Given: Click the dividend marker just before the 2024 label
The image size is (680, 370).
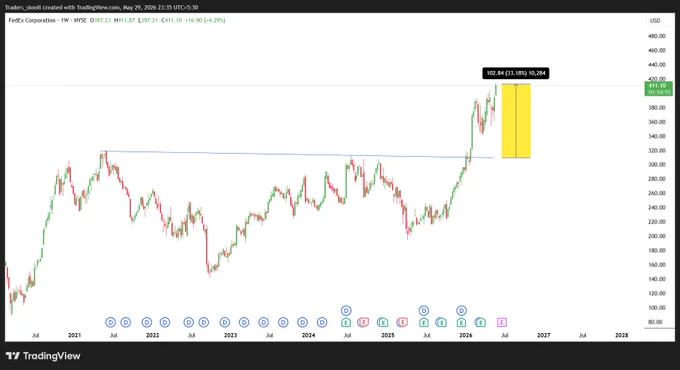Looking at the screenshot, I should [303, 322].
